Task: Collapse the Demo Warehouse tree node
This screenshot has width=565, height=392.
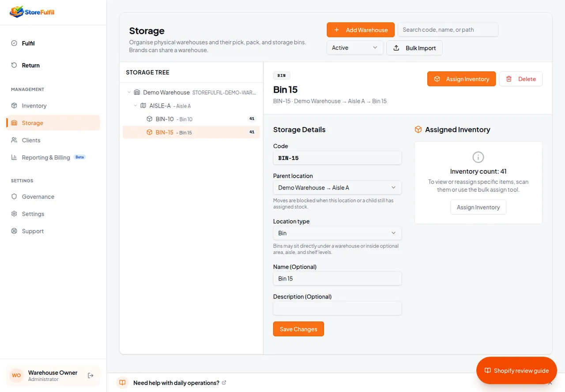Action: point(129,93)
